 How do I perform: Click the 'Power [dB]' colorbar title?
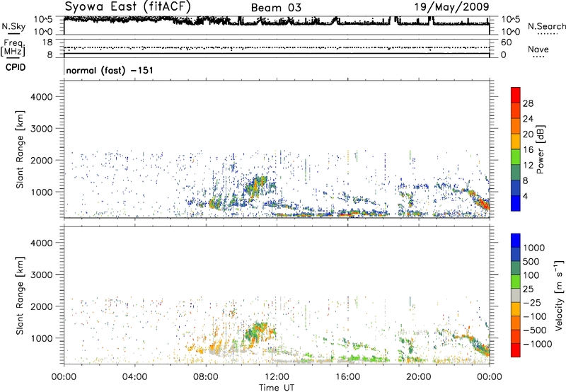[x=541, y=149]
